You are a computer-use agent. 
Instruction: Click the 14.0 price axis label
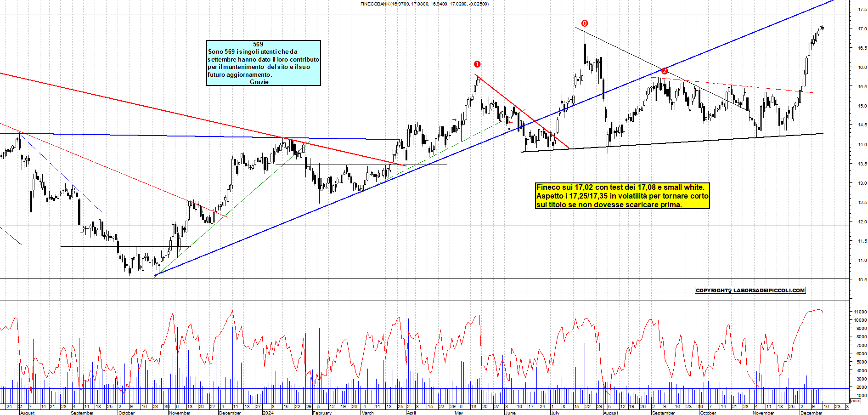pyautogui.click(x=862, y=145)
